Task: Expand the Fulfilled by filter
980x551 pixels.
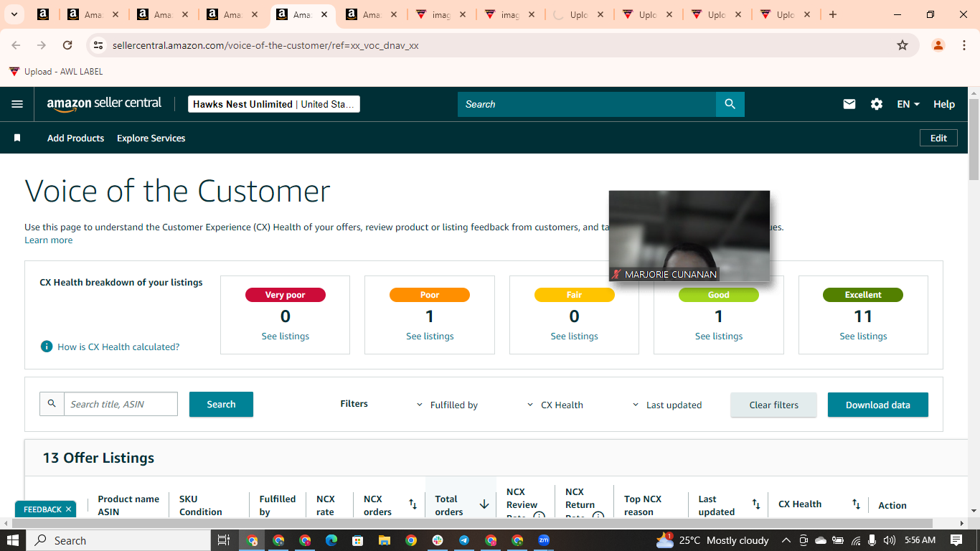Action: [448, 405]
